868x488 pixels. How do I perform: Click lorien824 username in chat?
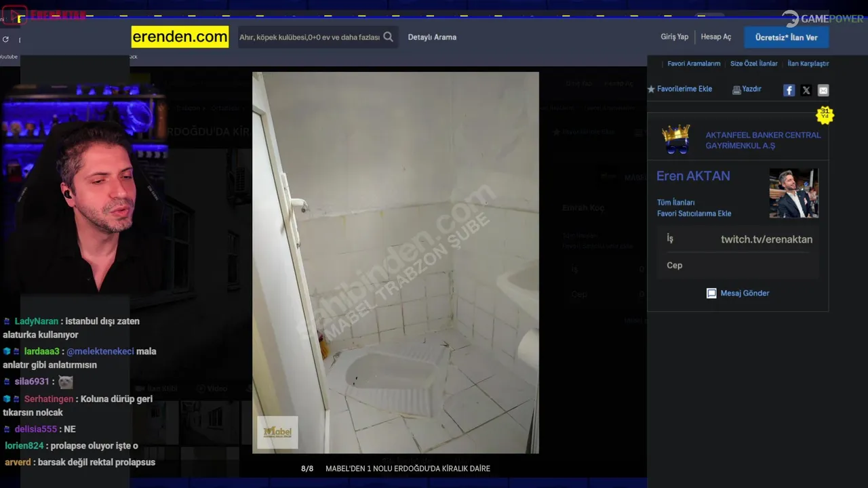point(24,446)
